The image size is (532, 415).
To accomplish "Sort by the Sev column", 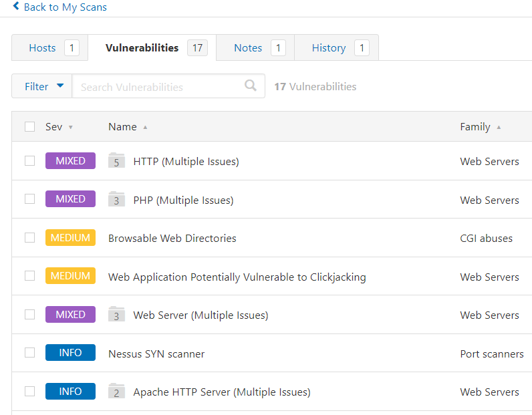I will pos(59,127).
